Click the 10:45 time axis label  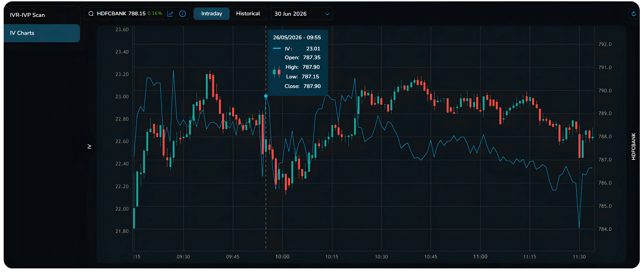pyautogui.click(x=431, y=257)
